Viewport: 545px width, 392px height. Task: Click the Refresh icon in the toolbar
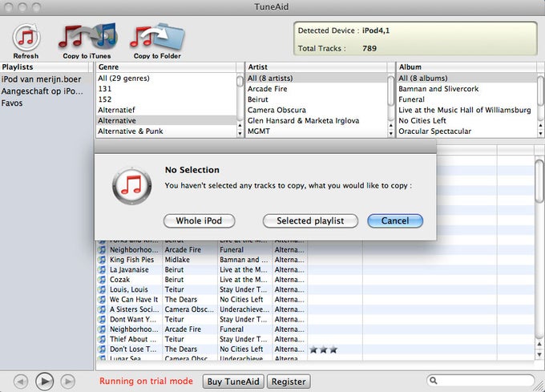[x=26, y=37]
